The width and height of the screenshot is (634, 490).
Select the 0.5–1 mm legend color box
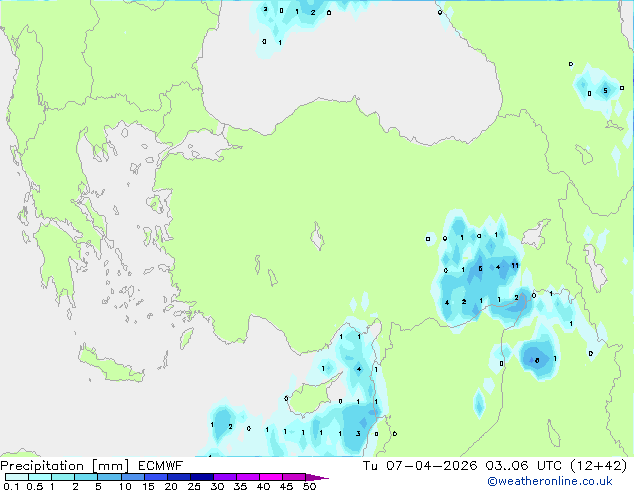coord(40,477)
